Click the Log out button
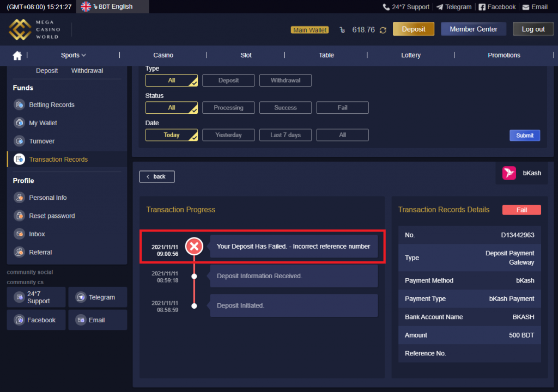The image size is (558, 392). [533, 29]
